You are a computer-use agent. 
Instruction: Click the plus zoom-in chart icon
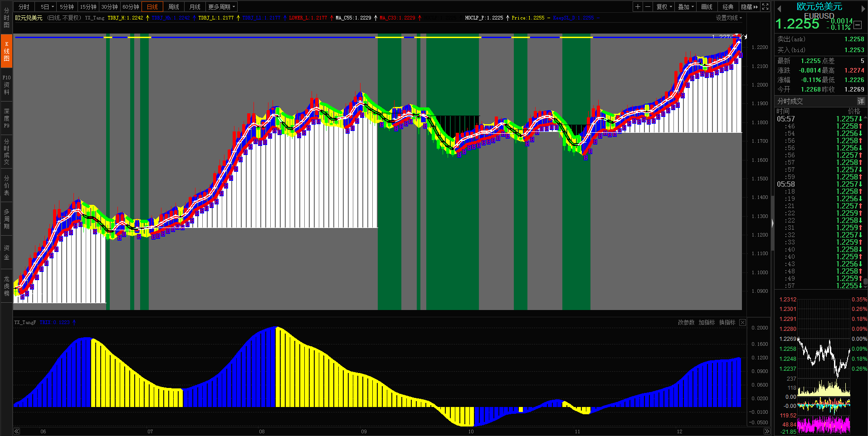coord(638,7)
